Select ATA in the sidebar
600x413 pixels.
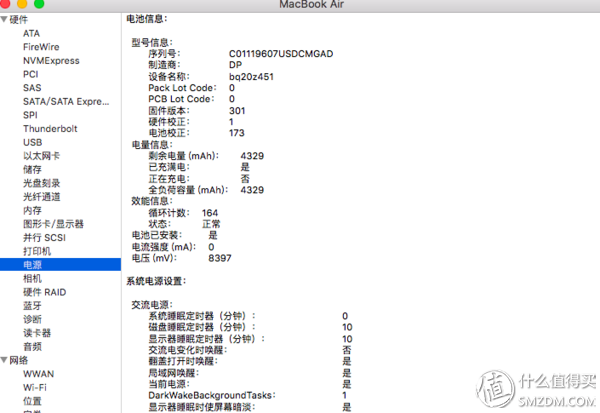pyautogui.click(x=31, y=33)
